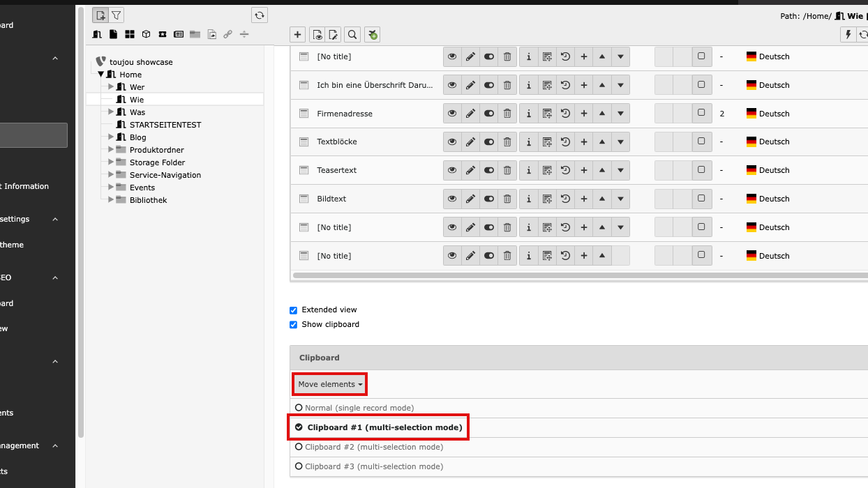Refresh the page tree

260,15
